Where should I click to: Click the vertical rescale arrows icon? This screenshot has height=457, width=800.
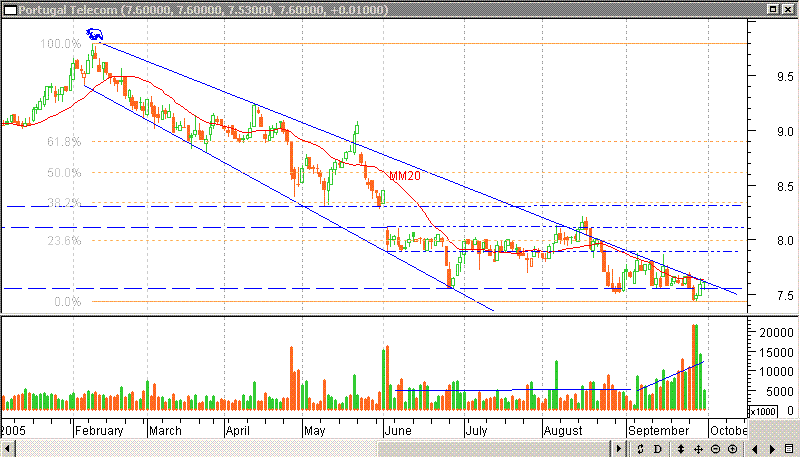(681, 449)
